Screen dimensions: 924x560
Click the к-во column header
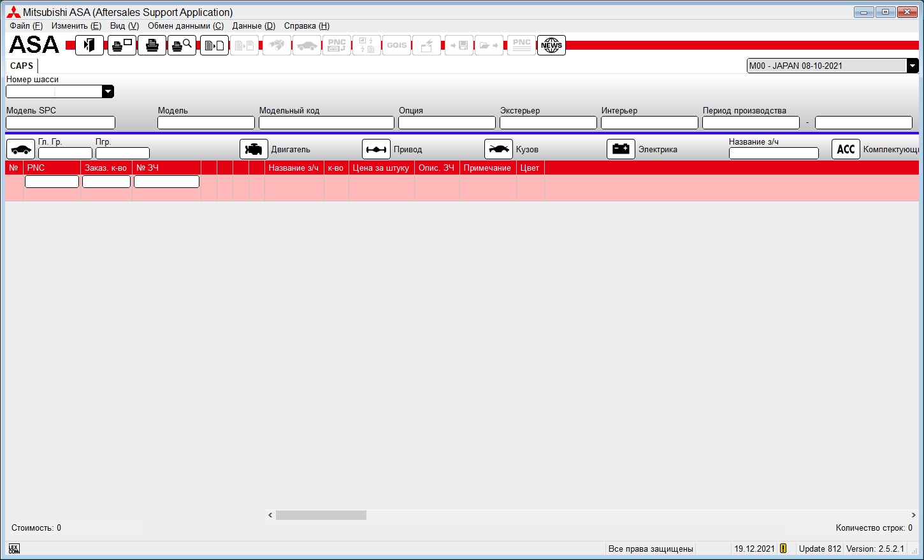click(x=336, y=168)
